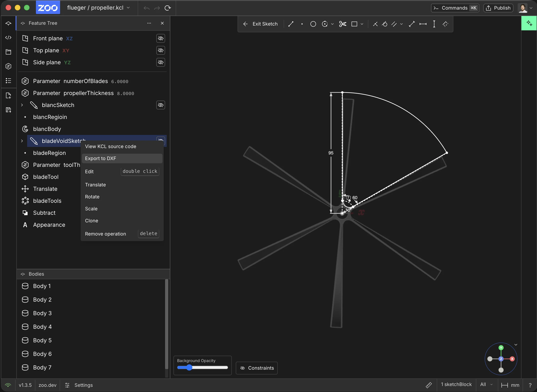
Task: Select the Line sketch tool
Action: (x=291, y=24)
